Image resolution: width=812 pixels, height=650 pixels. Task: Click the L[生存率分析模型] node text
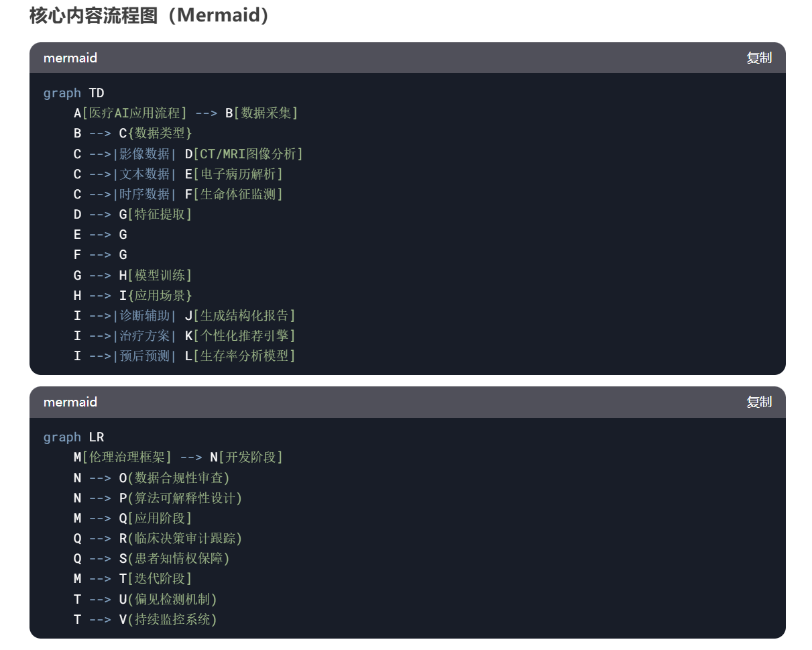pos(240,356)
